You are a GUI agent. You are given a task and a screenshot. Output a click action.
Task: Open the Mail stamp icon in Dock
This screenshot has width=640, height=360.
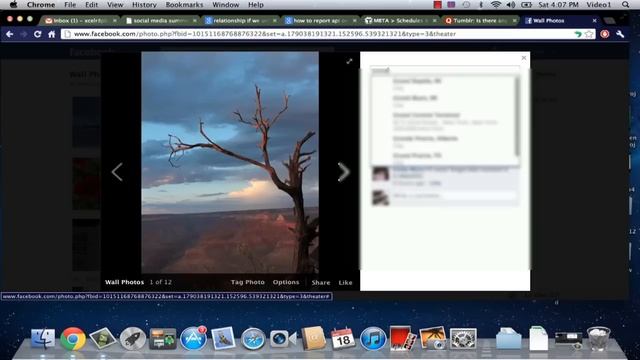pos(223,338)
